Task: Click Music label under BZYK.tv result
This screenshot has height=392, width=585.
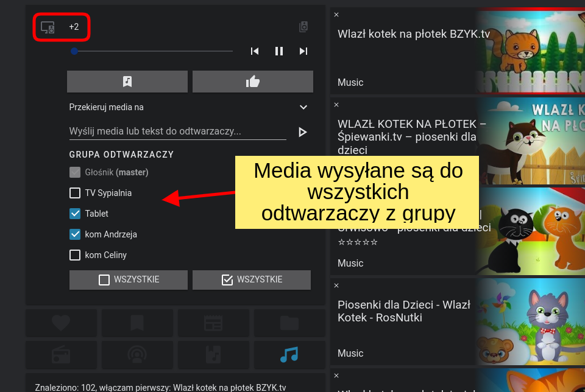Action: pos(350,82)
